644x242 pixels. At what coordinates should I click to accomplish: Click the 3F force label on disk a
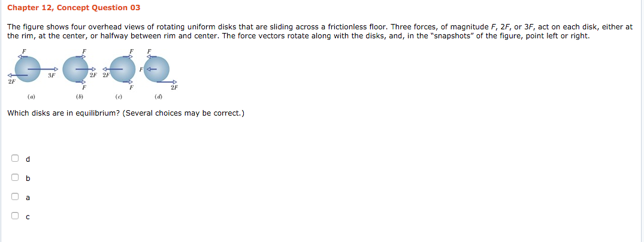[x=52, y=75]
